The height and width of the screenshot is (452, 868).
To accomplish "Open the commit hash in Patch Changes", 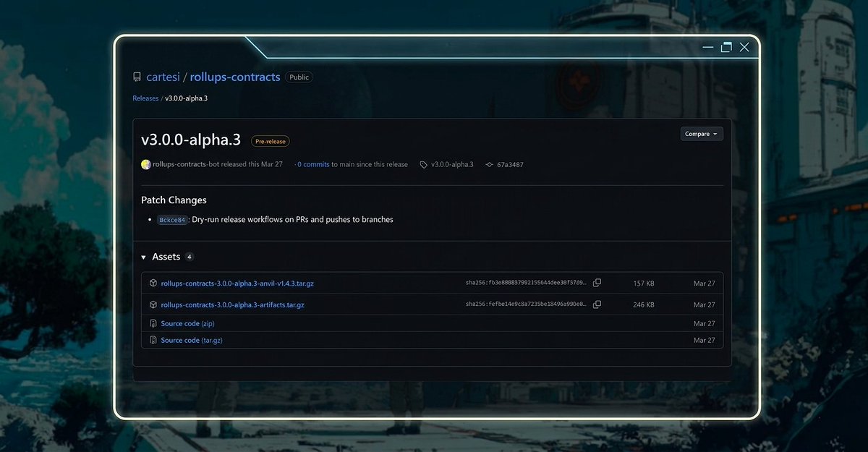I will [x=172, y=220].
